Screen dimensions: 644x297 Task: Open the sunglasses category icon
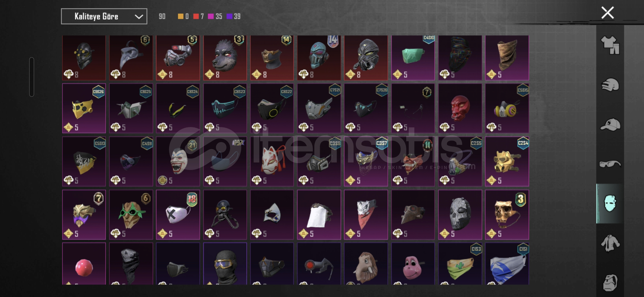tap(610, 164)
